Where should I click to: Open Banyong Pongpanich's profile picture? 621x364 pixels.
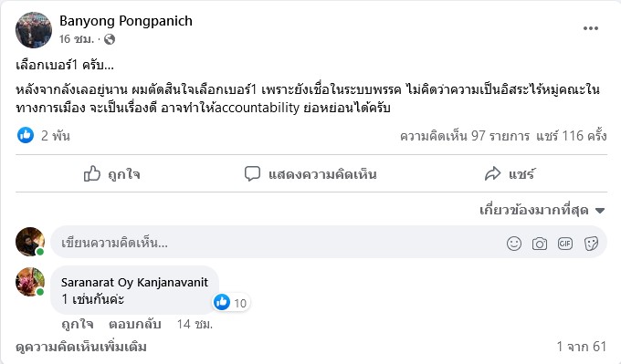click(34, 30)
